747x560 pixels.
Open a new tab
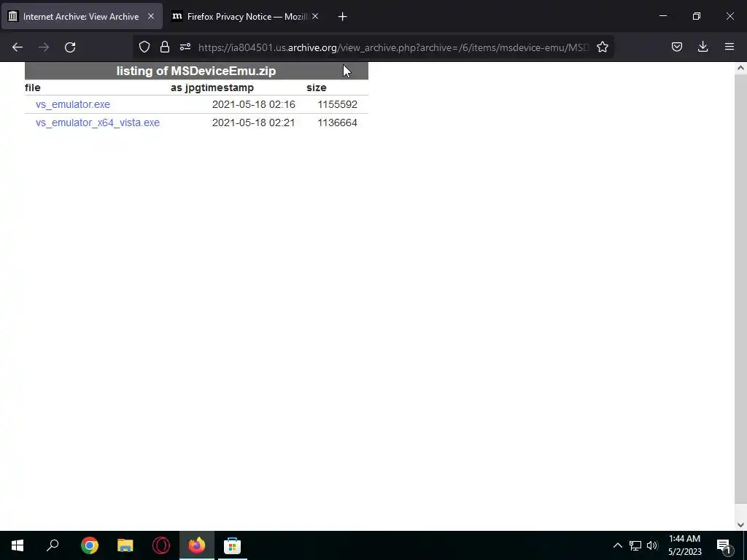(x=342, y=17)
